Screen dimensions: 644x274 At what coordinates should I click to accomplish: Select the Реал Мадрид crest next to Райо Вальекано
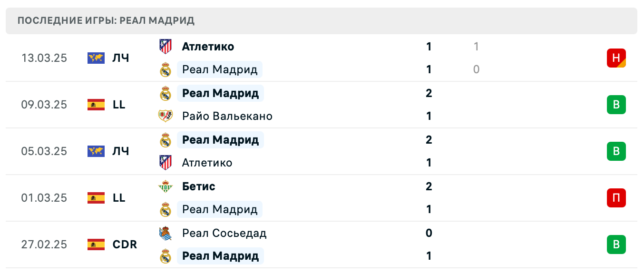coord(166,93)
